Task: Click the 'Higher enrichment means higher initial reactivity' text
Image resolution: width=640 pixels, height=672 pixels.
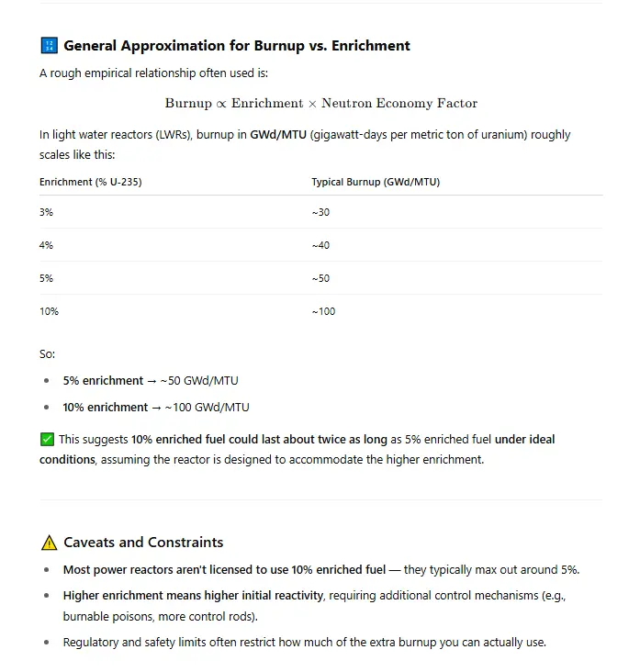Action: [x=193, y=596]
